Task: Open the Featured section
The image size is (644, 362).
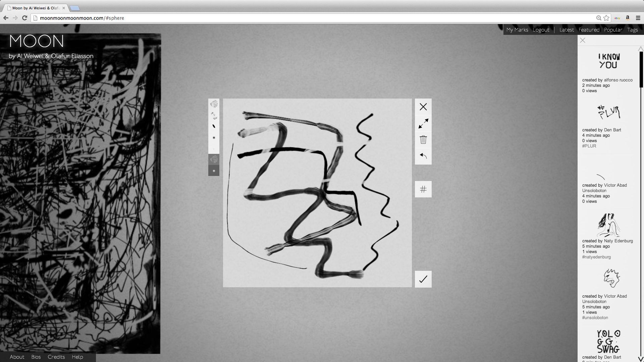Action: pyautogui.click(x=589, y=29)
